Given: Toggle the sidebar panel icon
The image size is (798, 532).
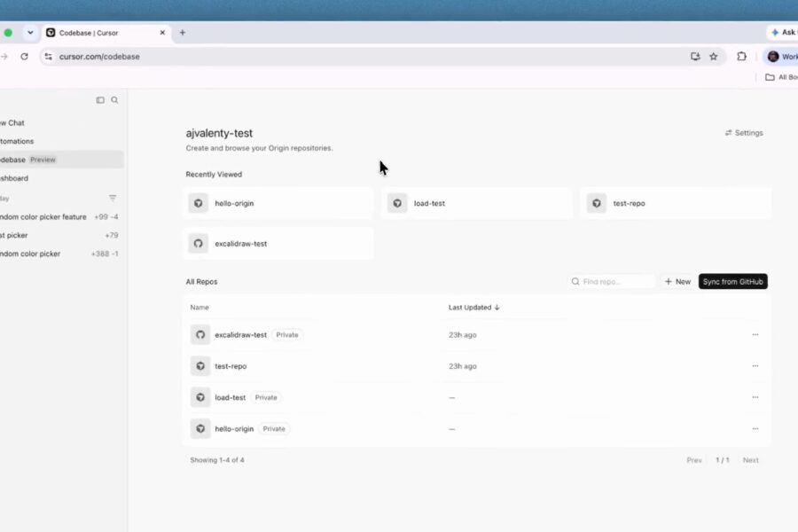Looking at the screenshot, I should coord(100,100).
